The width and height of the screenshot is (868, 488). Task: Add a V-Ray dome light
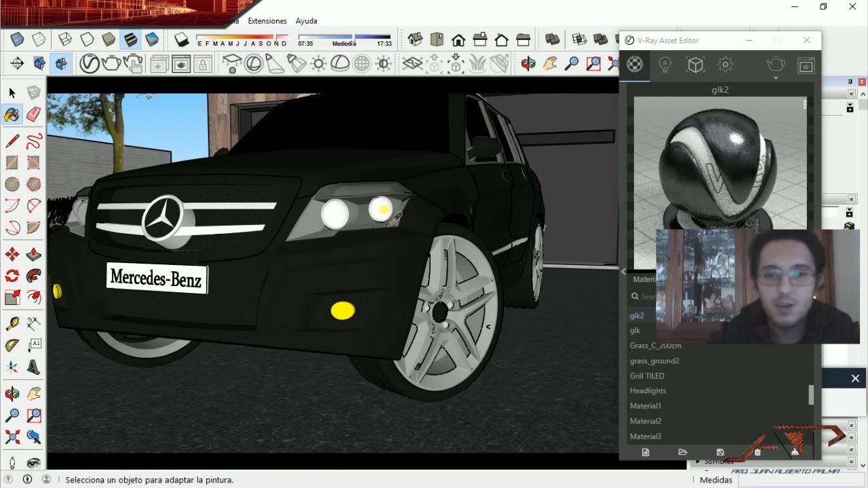(340, 64)
